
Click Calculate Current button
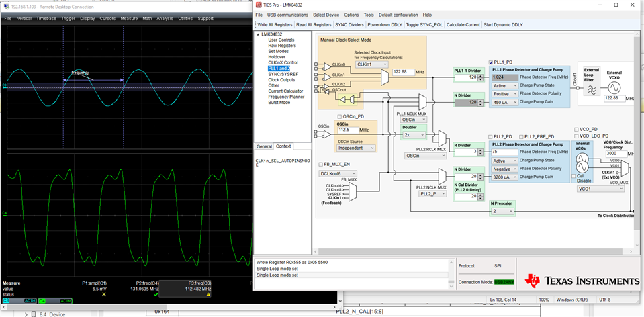[463, 25]
